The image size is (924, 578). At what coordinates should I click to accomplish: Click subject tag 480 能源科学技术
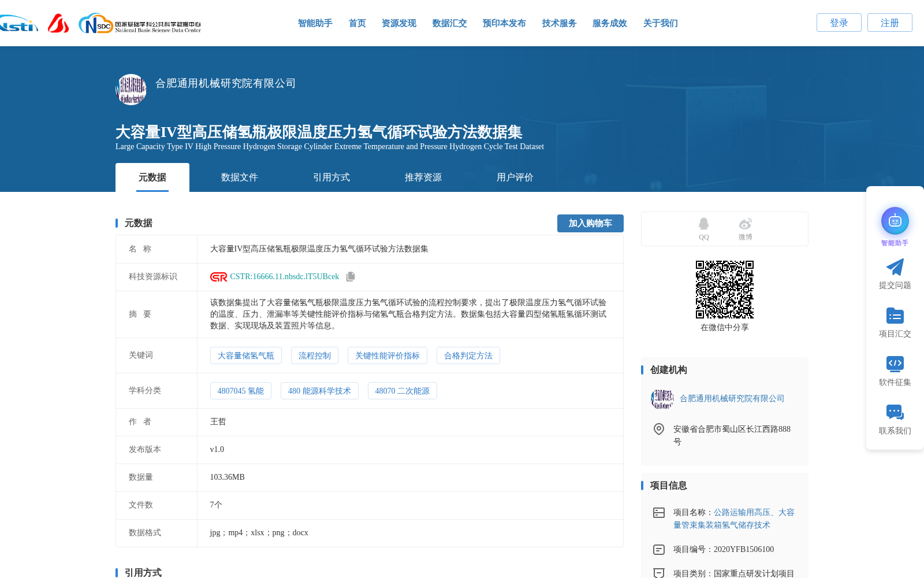coord(319,391)
